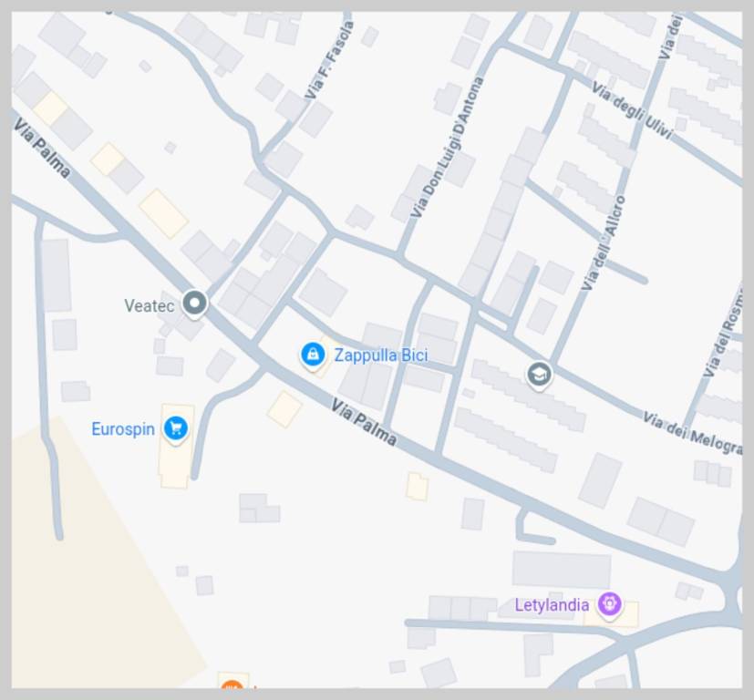Select the Via dell'Alloro street label
This screenshot has width=754, height=700.
coord(604,242)
